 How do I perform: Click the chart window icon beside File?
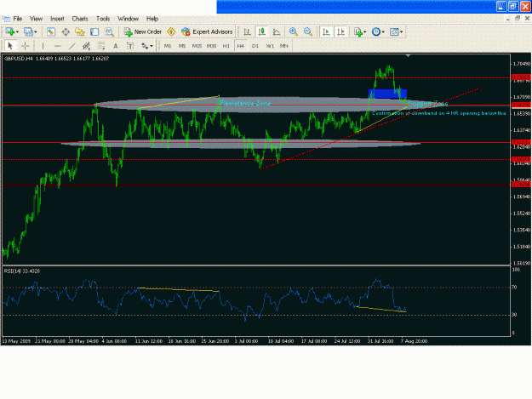tap(6, 19)
